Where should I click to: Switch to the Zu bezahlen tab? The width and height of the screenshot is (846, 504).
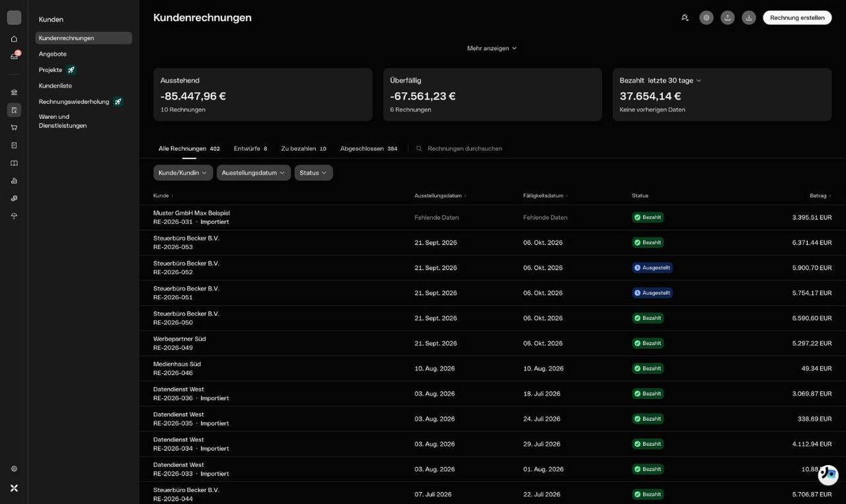tap(303, 149)
